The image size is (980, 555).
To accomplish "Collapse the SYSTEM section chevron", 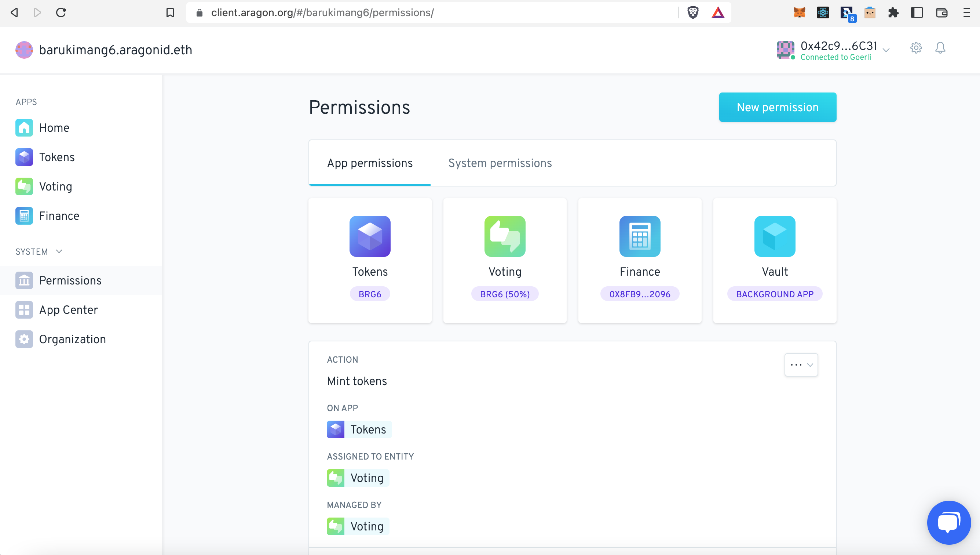I will point(59,251).
